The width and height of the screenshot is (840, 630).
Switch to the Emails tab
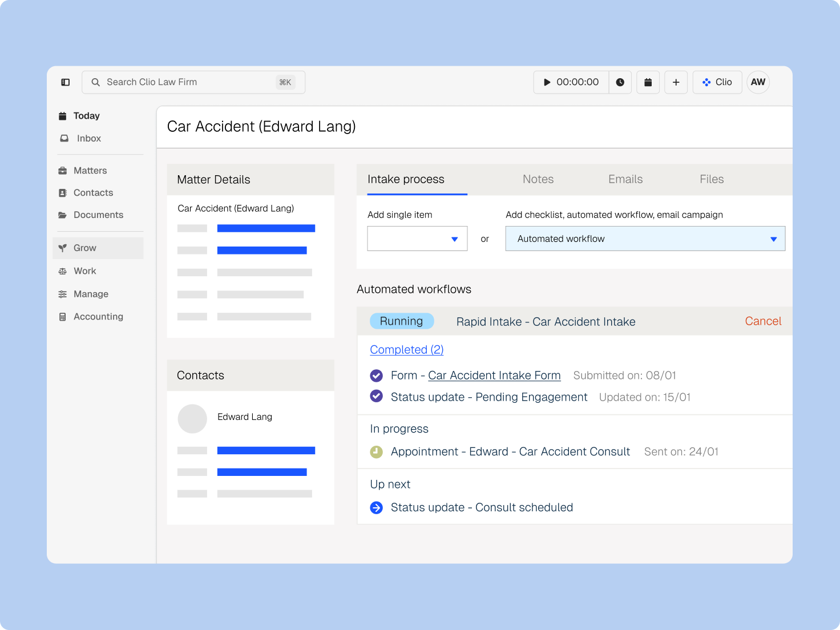(625, 179)
